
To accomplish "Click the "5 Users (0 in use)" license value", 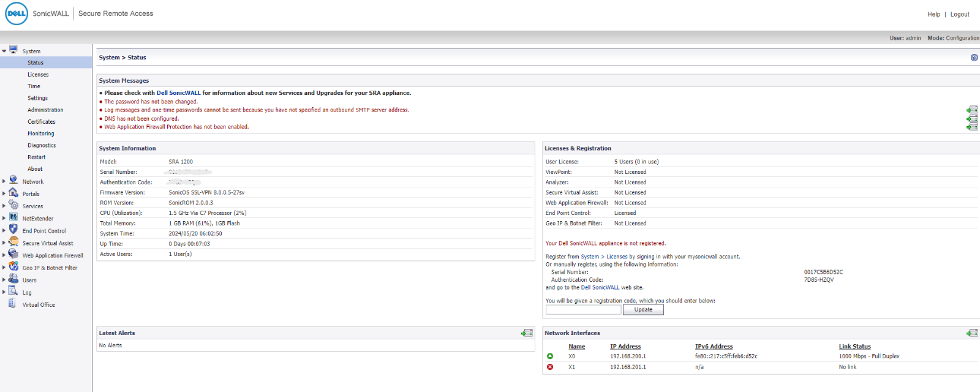I will point(636,162).
